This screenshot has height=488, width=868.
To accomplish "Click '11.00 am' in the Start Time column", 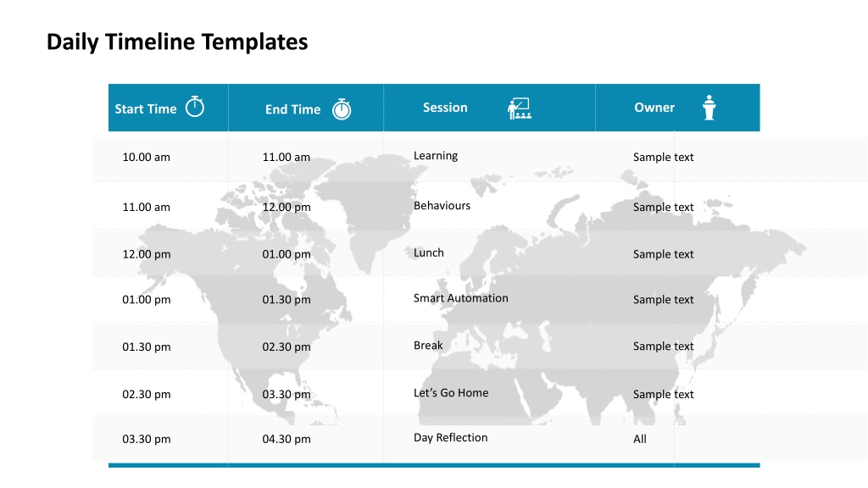I will point(146,207).
